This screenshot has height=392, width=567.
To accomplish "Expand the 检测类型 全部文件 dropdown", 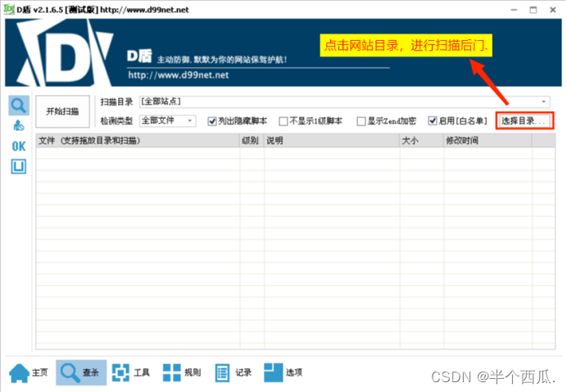I will point(190,120).
